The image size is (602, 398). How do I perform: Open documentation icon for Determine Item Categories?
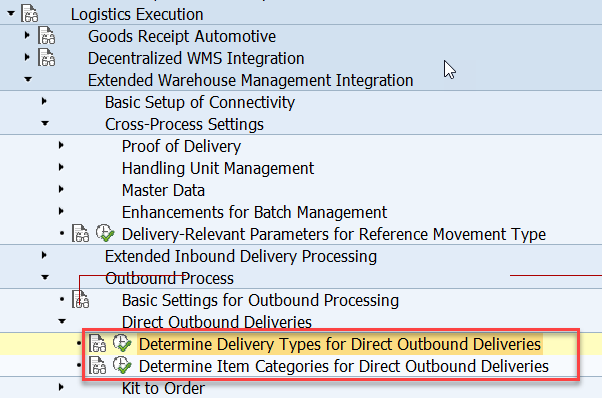[97, 365]
